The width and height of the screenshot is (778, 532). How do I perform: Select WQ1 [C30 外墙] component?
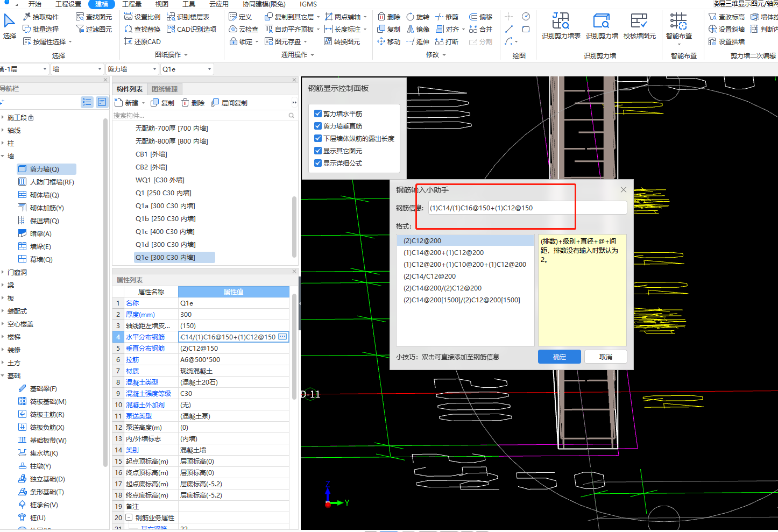pos(160,180)
